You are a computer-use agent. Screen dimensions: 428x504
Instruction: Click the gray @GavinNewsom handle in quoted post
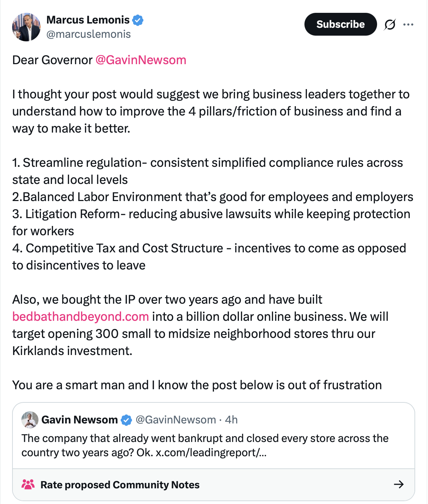[176, 420]
